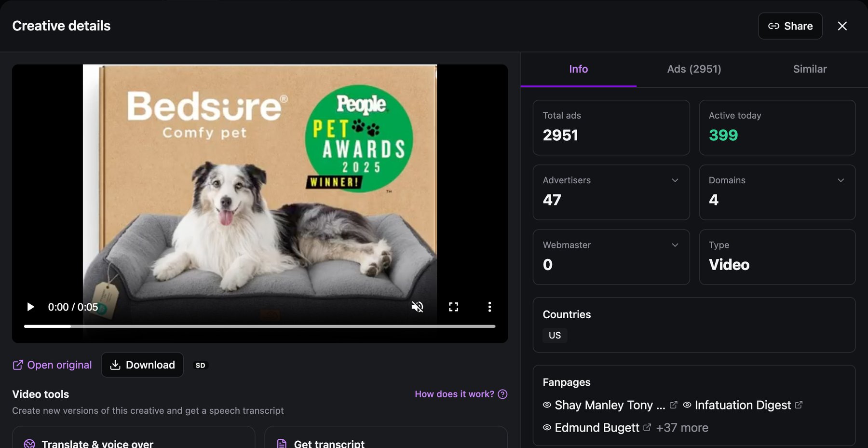Screen dimensions: 868x448
Task: Open Shay Manley Tony external link icon
Action: pyautogui.click(x=674, y=405)
